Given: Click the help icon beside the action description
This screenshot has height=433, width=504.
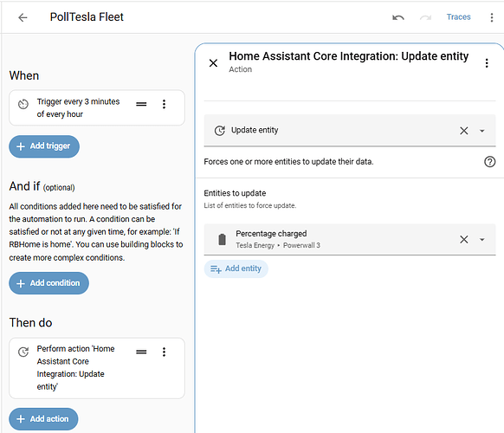Looking at the screenshot, I should [x=489, y=162].
